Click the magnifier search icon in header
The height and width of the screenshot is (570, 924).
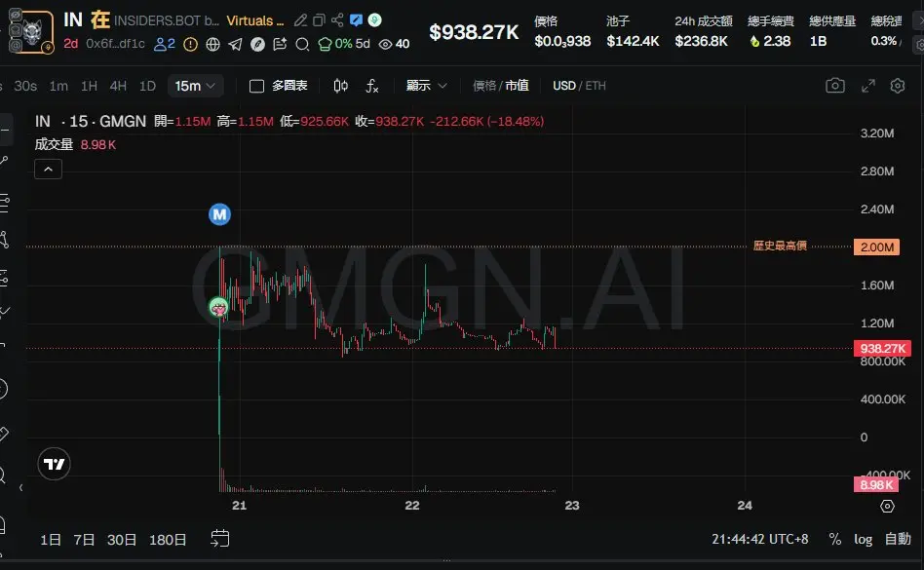coord(302,44)
